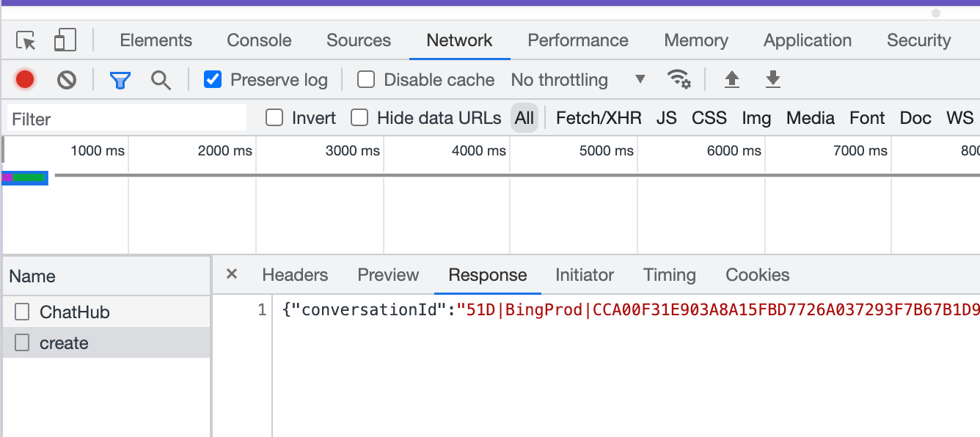Check Hide data URLs
The height and width of the screenshot is (437, 980).
359,117
